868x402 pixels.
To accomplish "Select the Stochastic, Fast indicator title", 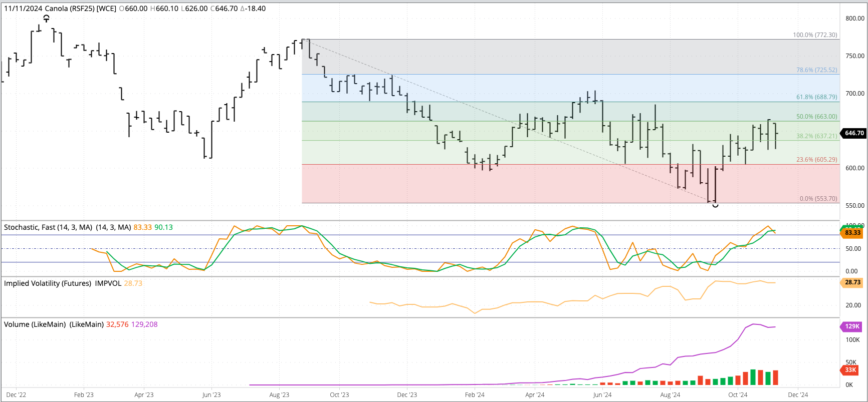I will click(48, 227).
